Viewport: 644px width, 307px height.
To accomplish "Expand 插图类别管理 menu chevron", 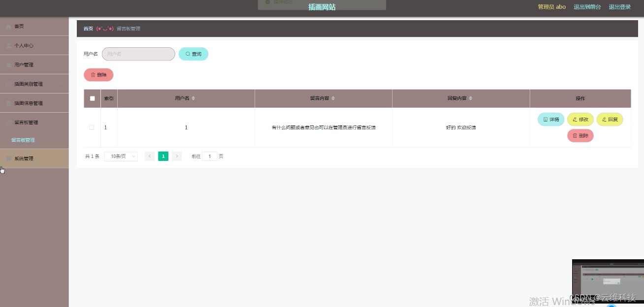I will coord(61,84).
